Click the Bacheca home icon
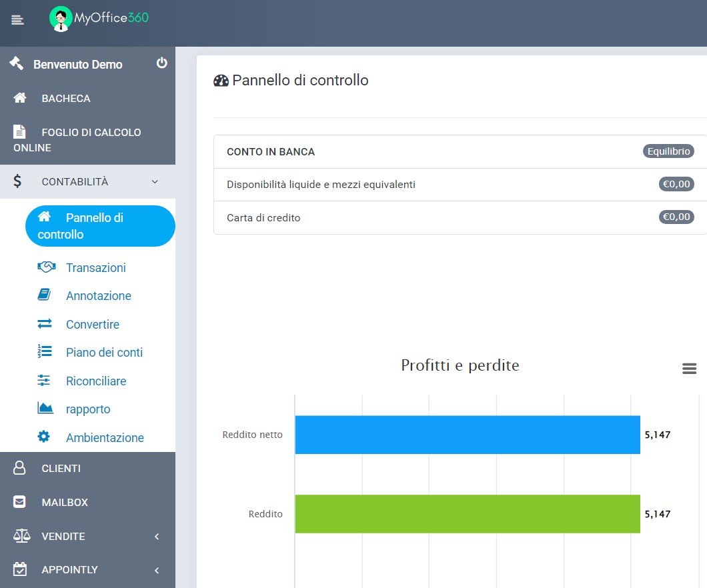707x588 pixels. point(20,98)
